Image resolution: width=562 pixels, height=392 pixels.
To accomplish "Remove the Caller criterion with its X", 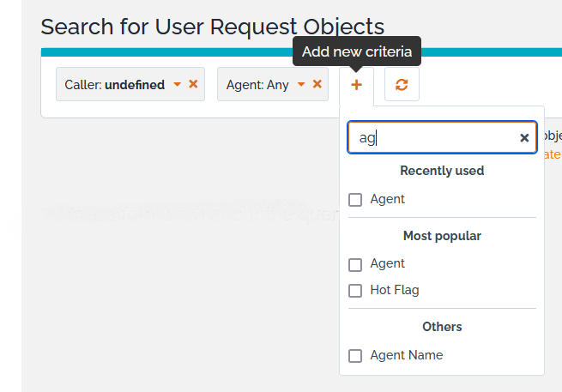I will (x=193, y=84).
